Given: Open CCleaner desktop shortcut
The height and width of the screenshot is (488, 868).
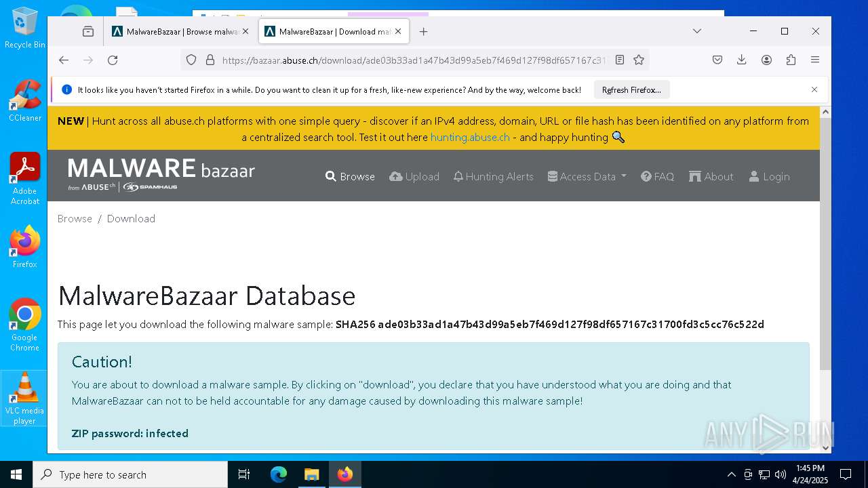Looking at the screenshot, I should tap(24, 101).
